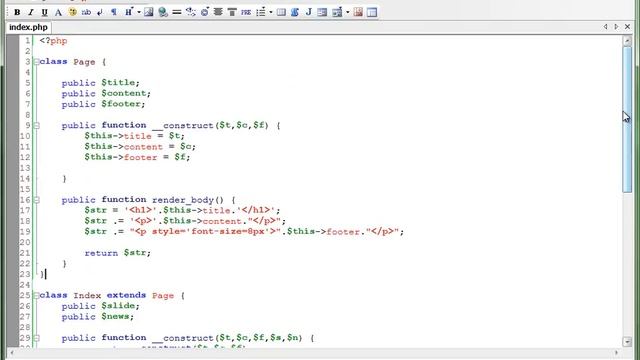Open the heading level dropdown arrow

139,12
